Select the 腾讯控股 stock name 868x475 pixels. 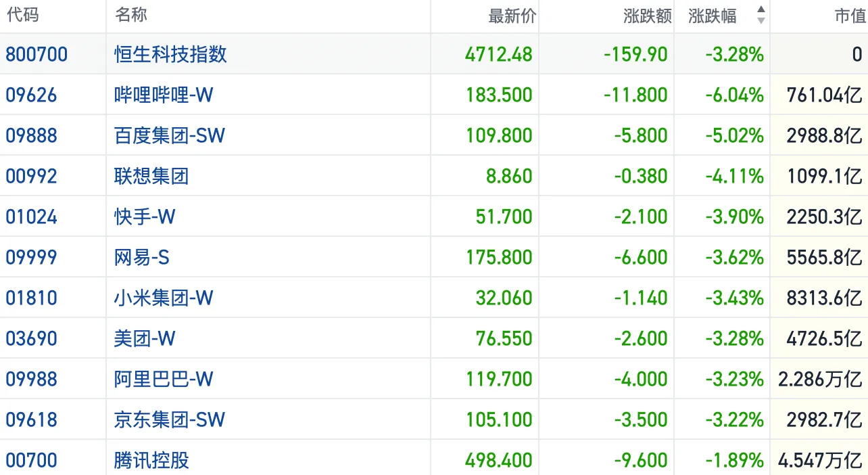pos(151,460)
